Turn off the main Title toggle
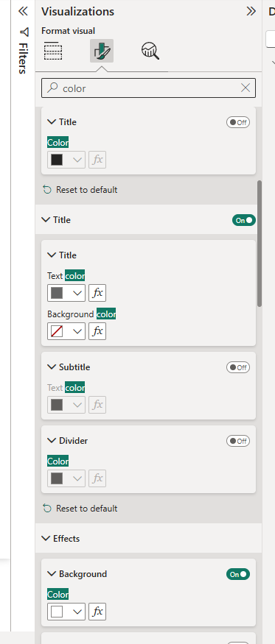The image size is (275, 644). 244,220
